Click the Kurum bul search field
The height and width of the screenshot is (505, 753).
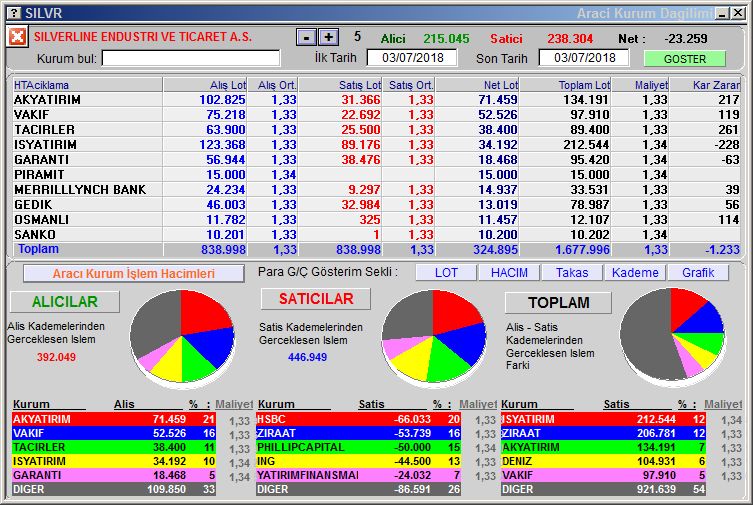coord(191,59)
